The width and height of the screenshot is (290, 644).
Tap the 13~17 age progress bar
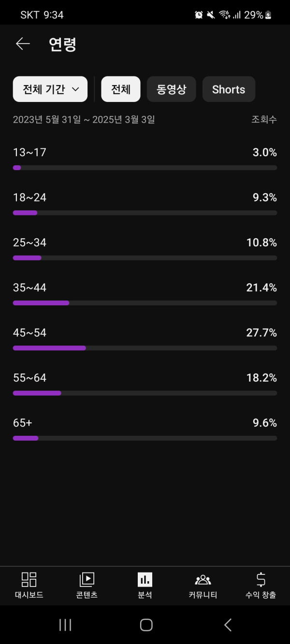point(145,168)
